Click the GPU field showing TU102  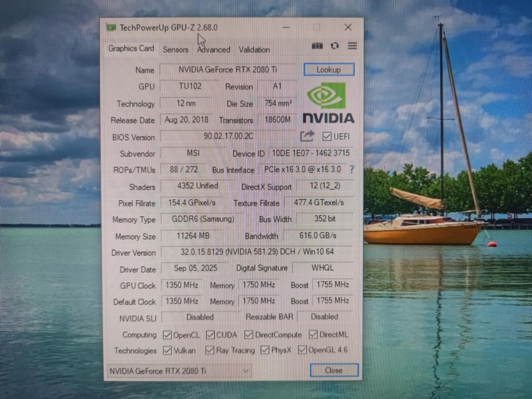[x=190, y=86]
